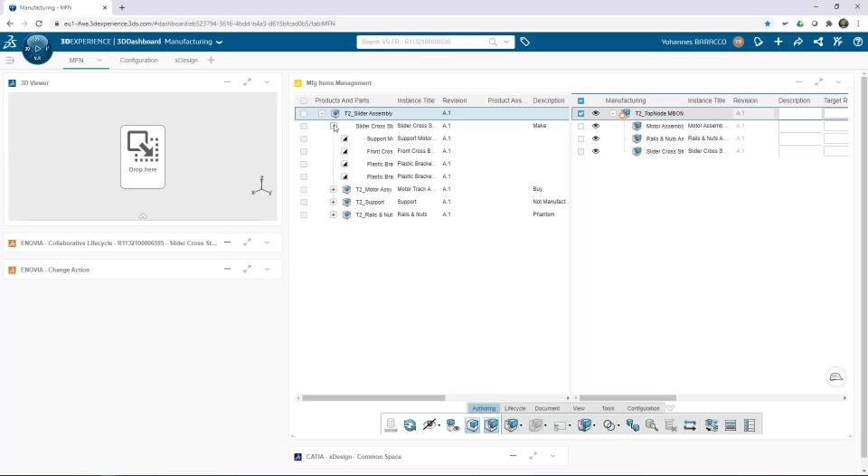Click the two overlapping circles icon in toolbar
This screenshot has width=868, height=476.
pos(609,425)
